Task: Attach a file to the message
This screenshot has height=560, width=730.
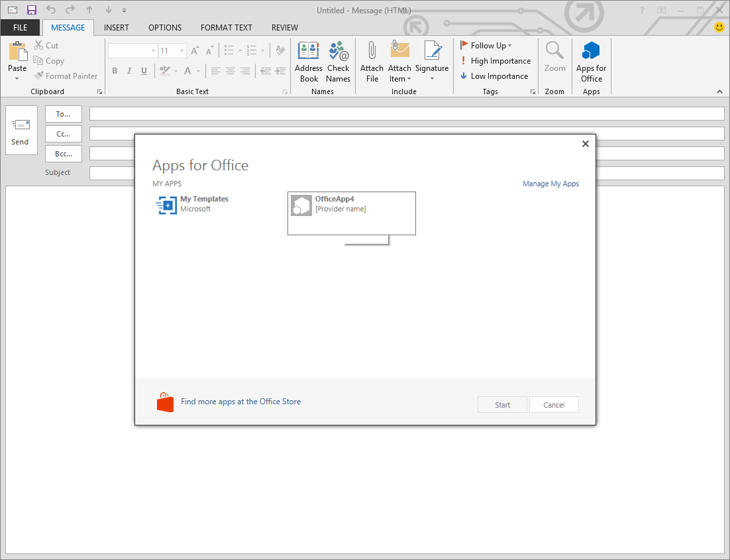Action: tap(372, 61)
